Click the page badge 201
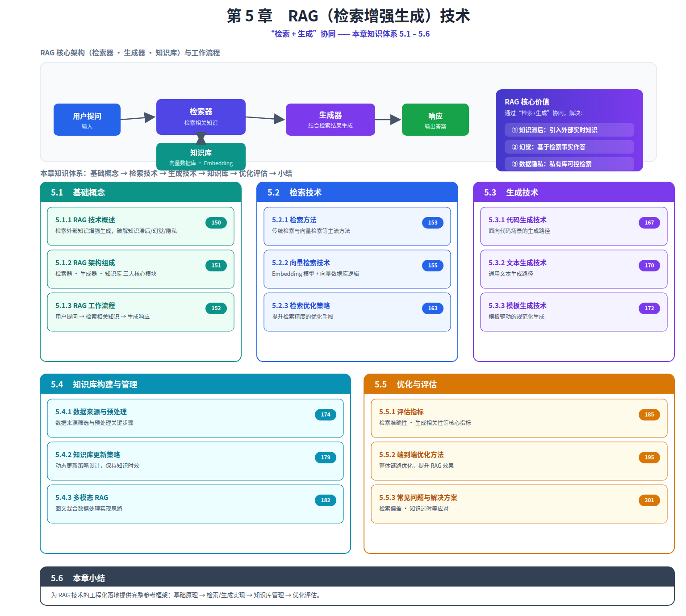The height and width of the screenshot is (616, 686). pos(649,500)
